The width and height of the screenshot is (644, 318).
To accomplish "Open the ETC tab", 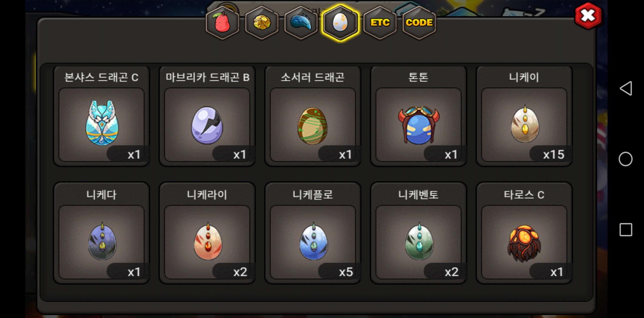I will (380, 23).
